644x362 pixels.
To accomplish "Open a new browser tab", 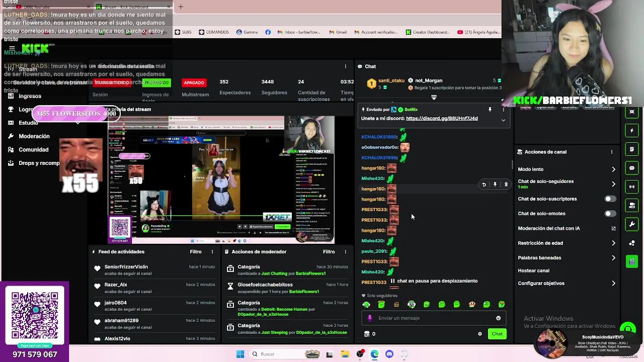I will (181, 7).
